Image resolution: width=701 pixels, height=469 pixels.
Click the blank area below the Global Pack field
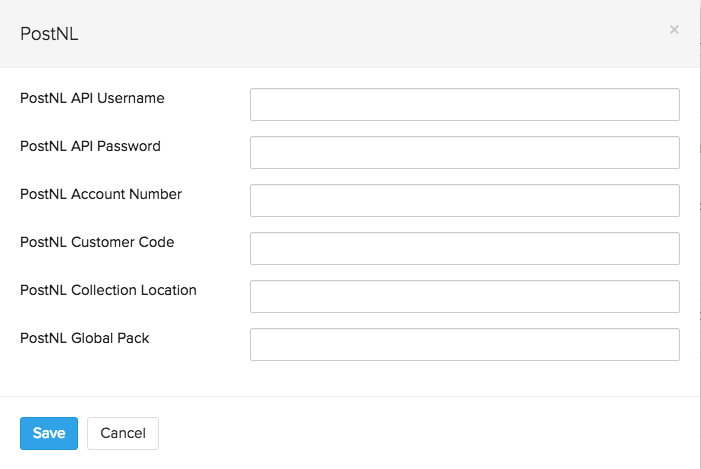464,378
